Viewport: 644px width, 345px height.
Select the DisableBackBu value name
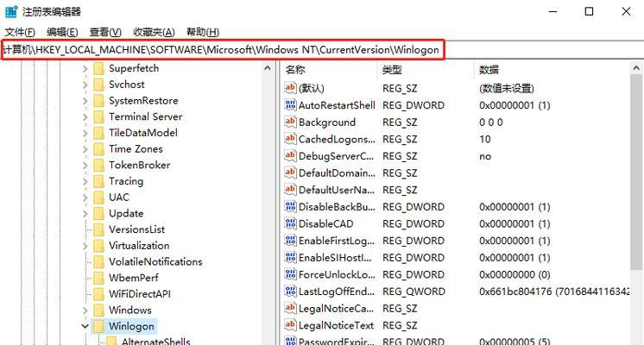[337, 207]
